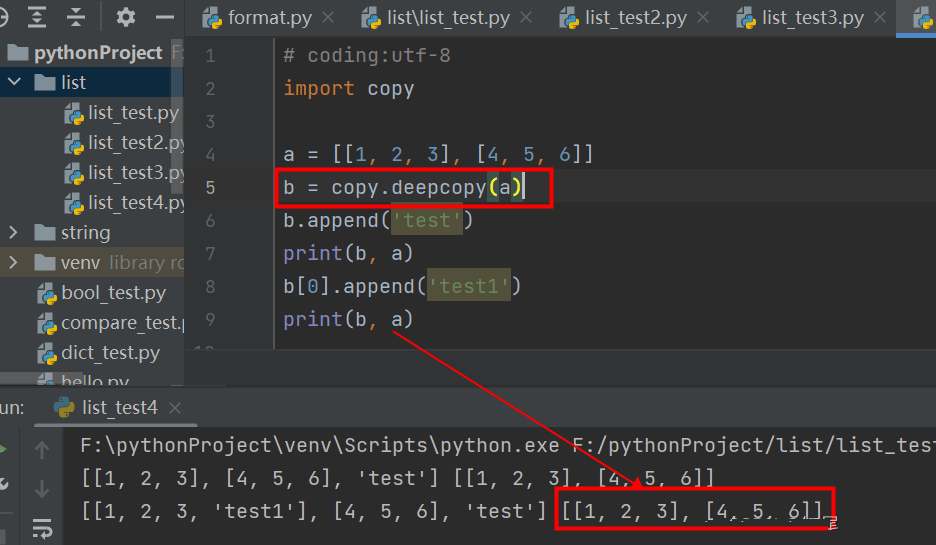936x545 pixels.
Task: Open list_test3.py in project tree
Action: pos(136,173)
